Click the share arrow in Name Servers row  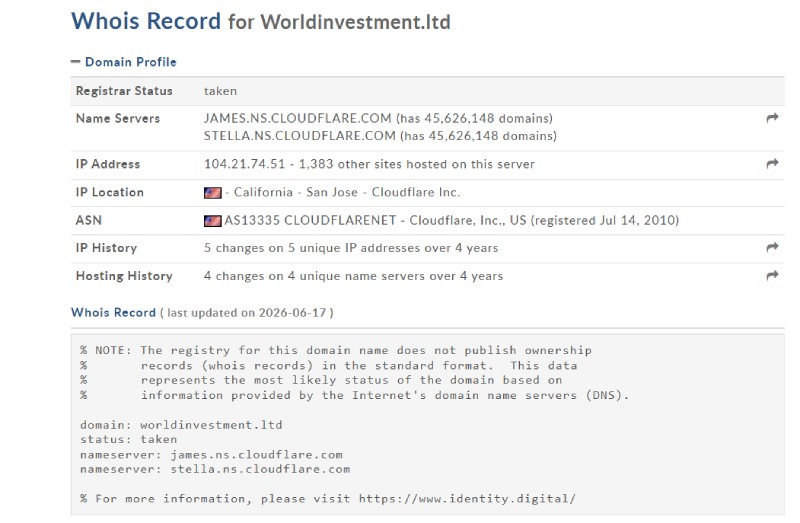772,118
